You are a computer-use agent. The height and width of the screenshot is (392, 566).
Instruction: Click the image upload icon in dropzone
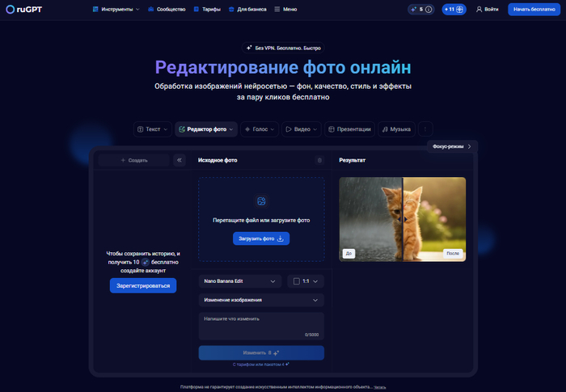pyautogui.click(x=261, y=201)
